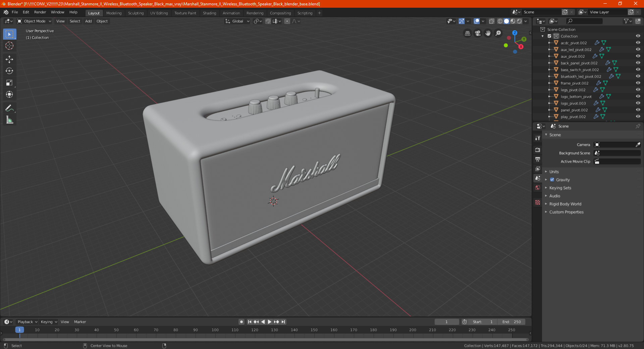Open the timeline Marker menu
This screenshot has height=349, width=644.
80,322
